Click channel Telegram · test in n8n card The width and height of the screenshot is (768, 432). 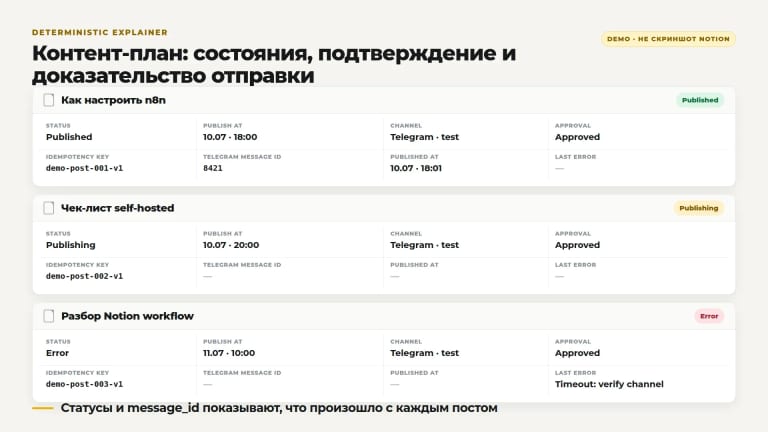pos(425,137)
